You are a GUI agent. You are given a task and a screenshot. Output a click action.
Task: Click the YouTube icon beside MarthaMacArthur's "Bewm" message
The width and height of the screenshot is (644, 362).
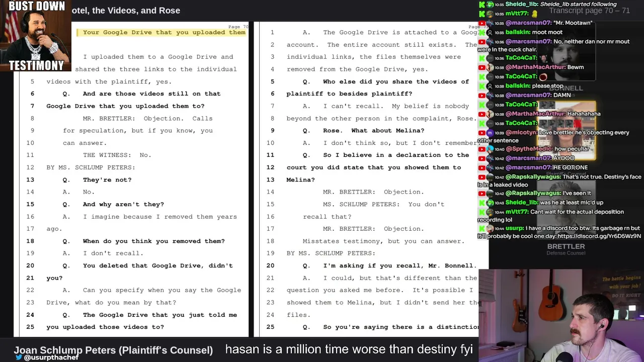coord(481,67)
